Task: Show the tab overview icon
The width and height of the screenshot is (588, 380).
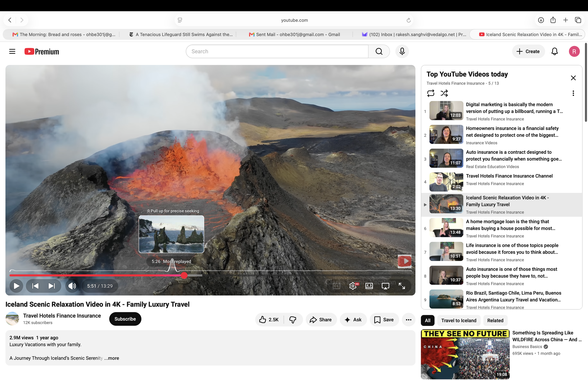Action: [578, 20]
